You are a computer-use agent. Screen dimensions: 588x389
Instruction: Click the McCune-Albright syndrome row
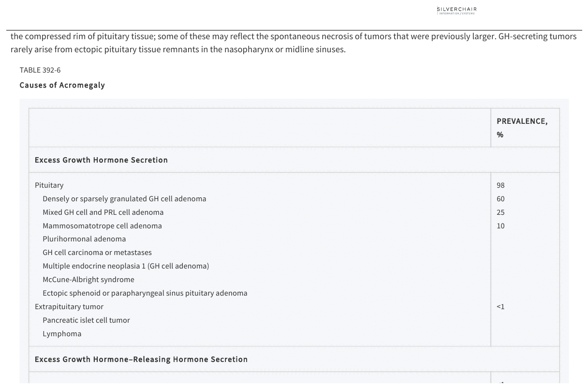tap(88, 280)
